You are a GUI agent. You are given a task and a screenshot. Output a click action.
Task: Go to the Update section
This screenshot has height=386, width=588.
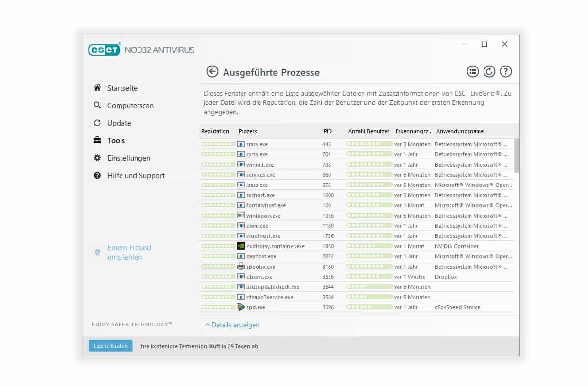click(119, 123)
